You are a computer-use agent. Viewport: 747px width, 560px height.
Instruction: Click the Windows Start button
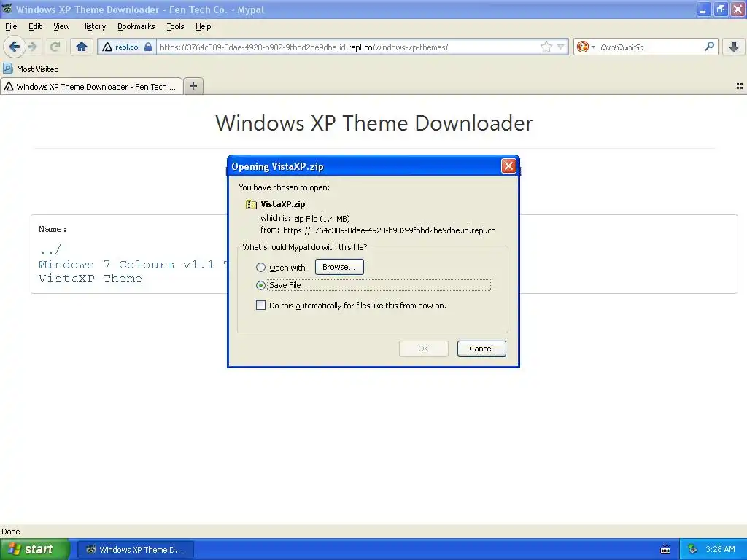coord(34,549)
